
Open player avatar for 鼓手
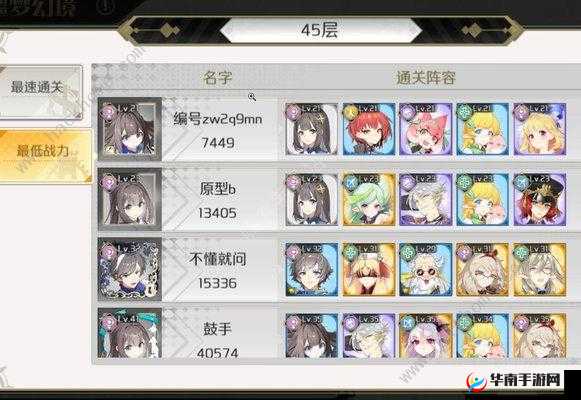tap(130, 333)
